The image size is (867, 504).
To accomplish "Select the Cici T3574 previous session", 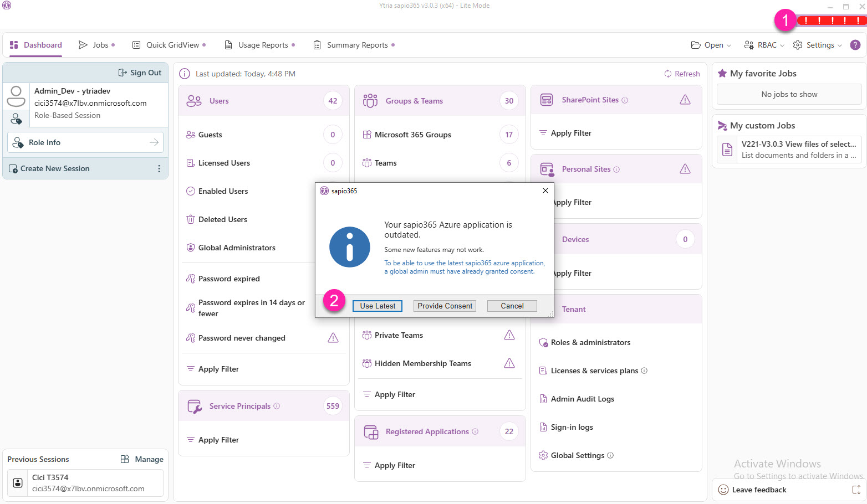I will (x=85, y=483).
